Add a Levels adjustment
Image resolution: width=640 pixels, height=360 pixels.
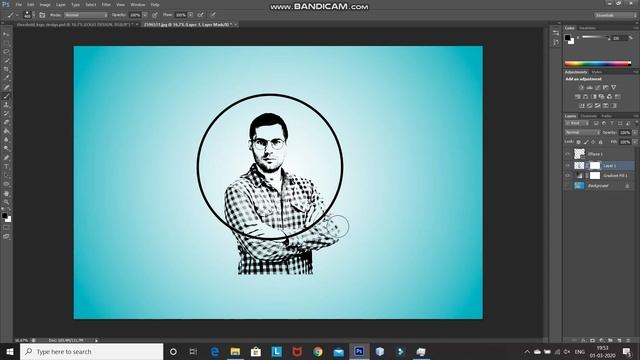589,87
